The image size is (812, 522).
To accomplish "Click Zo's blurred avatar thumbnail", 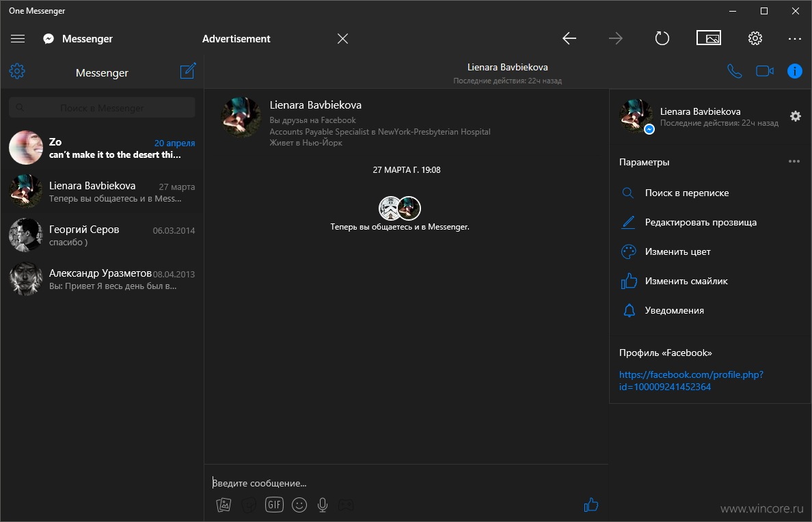I will (26, 148).
